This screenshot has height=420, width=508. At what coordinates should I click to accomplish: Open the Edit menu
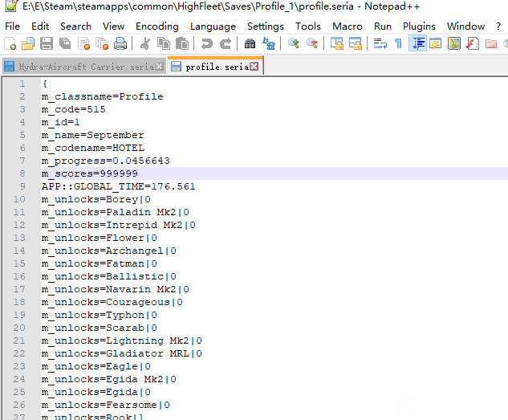(x=40, y=27)
